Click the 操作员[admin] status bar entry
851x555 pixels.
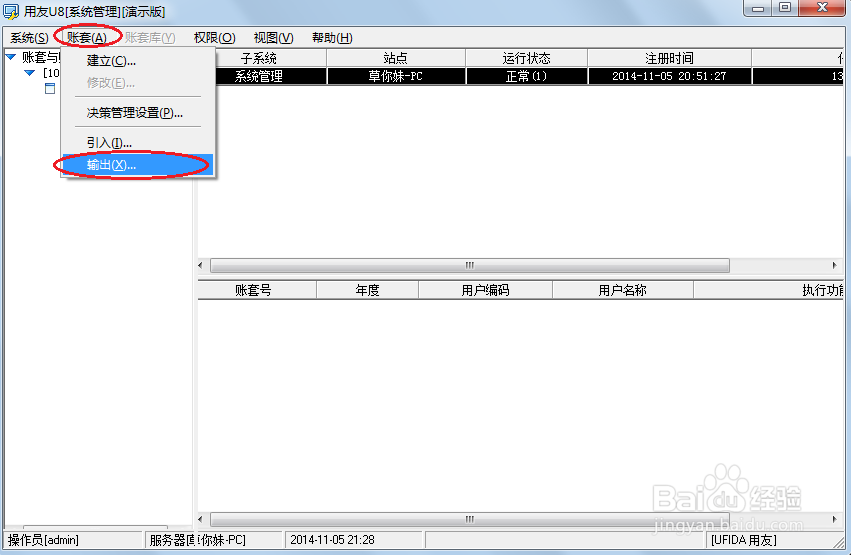click(x=73, y=540)
